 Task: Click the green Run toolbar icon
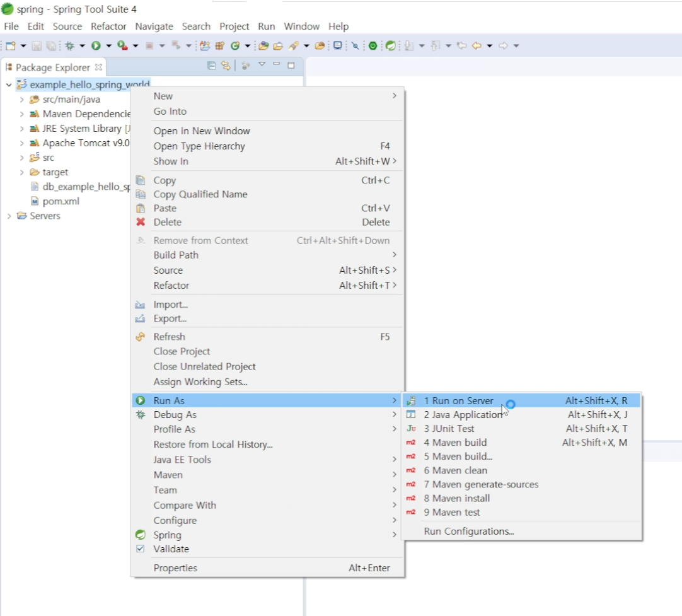[96, 45]
